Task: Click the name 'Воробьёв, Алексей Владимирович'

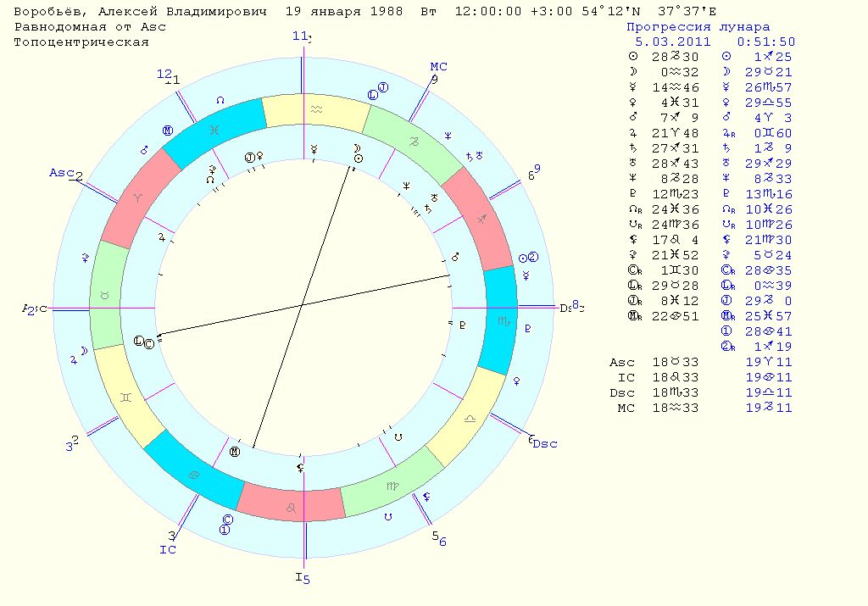Action: [x=140, y=11]
